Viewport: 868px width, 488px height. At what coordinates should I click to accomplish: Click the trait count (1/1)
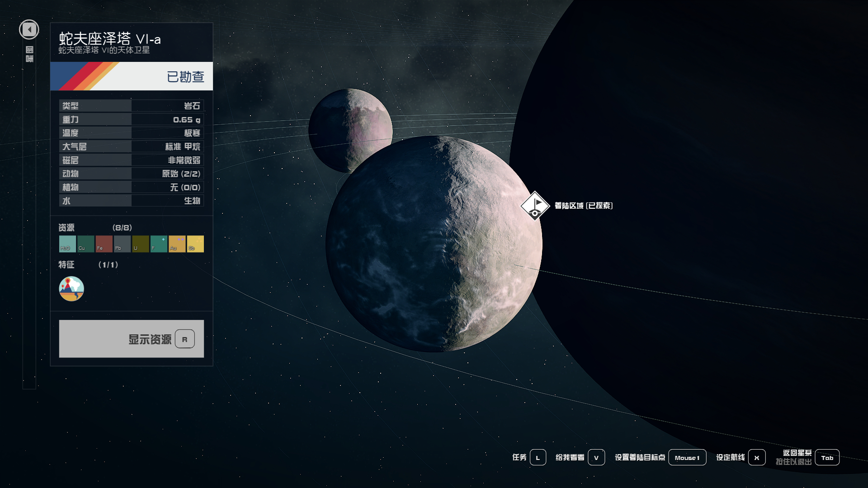(x=108, y=265)
